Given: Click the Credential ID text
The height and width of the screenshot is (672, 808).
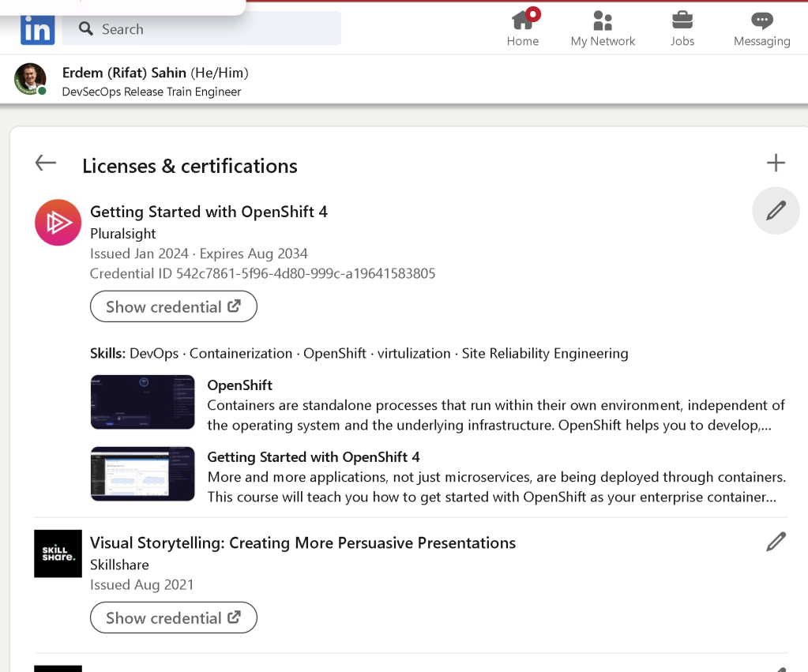Looking at the screenshot, I should click(x=263, y=274).
